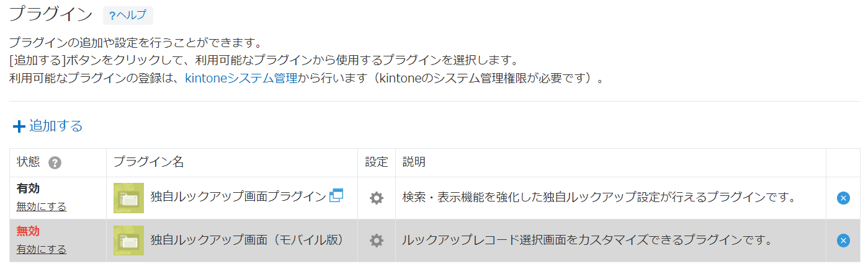Viewport: 868px width, 274px height.
Task: Click the description starting with 検索・表示機能
Action: point(599,198)
